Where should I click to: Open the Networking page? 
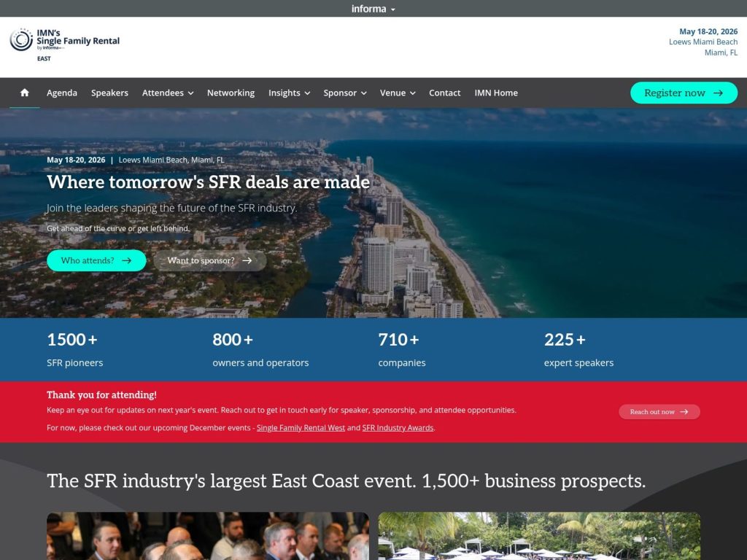pyautogui.click(x=231, y=93)
